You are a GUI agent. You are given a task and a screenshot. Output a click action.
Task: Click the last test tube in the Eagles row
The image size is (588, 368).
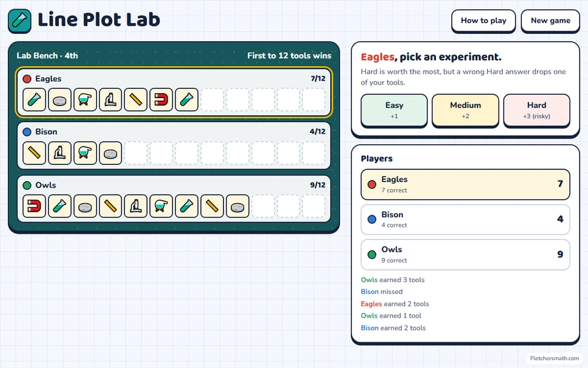tap(186, 99)
